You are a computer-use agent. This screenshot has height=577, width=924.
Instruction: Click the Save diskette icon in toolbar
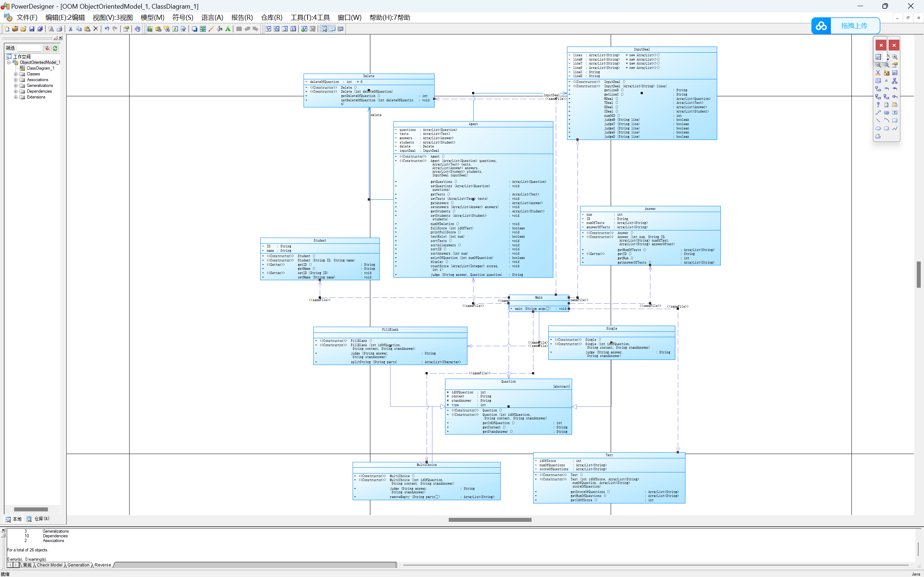click(32, 29)
